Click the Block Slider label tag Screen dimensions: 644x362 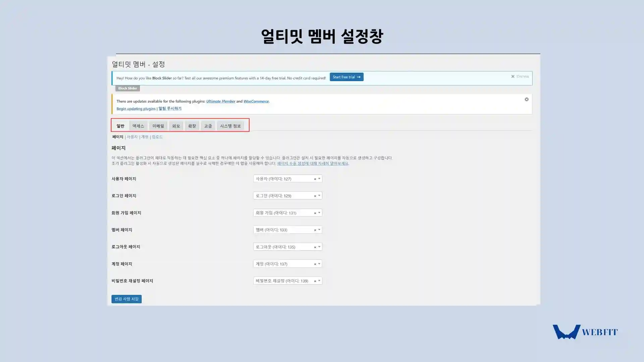pos(127,88)
